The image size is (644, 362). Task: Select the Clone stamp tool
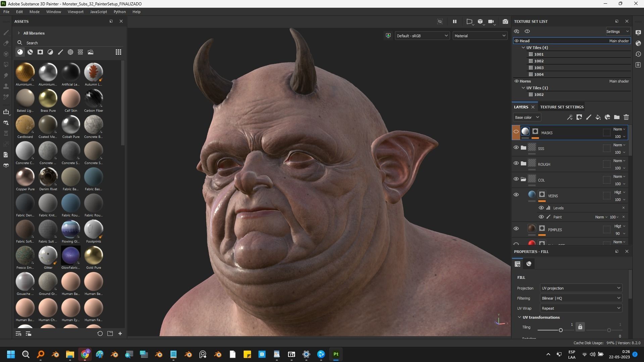(6, 86)
